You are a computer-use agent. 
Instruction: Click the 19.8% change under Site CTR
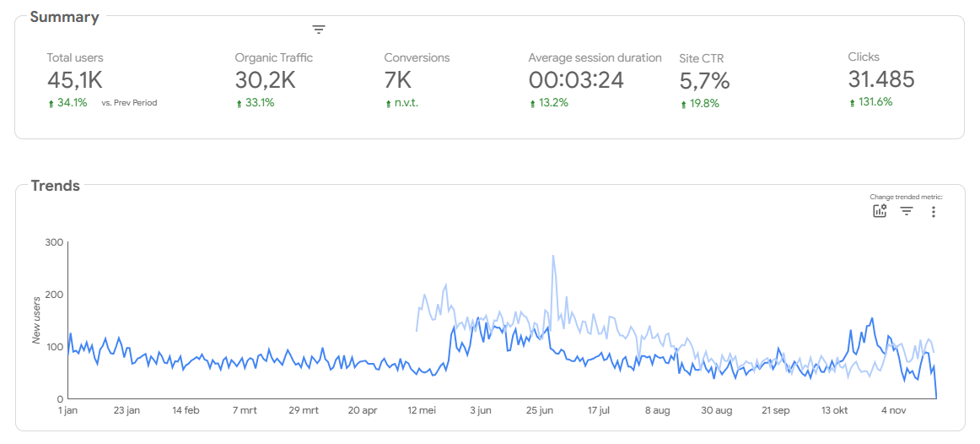click(x=704, y=104)
